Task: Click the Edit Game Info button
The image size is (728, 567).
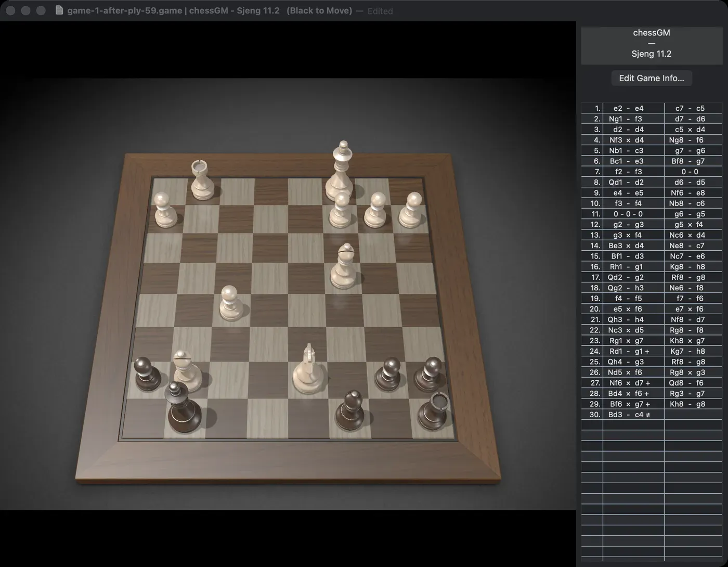Action: tap(652, 78)
